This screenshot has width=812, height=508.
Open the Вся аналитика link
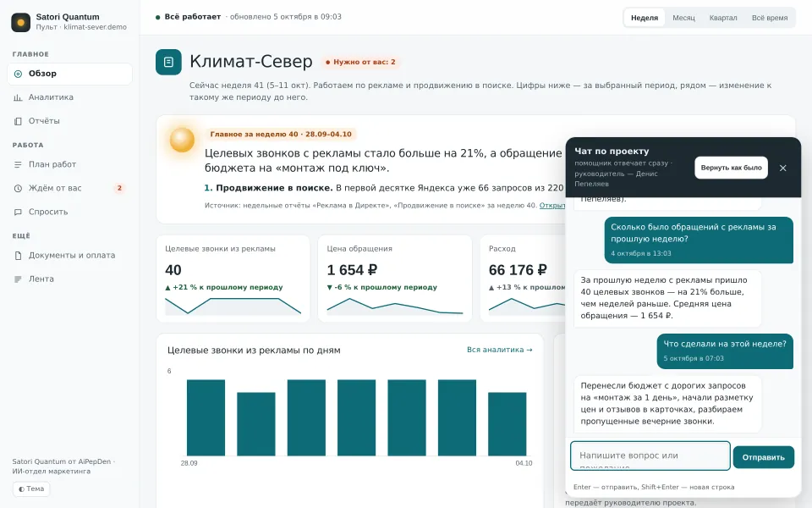[499, 350]
